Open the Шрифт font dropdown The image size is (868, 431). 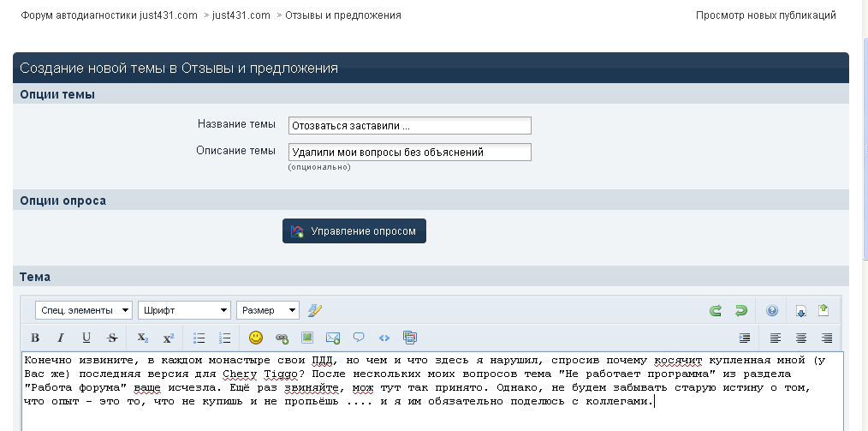point(184,310)
